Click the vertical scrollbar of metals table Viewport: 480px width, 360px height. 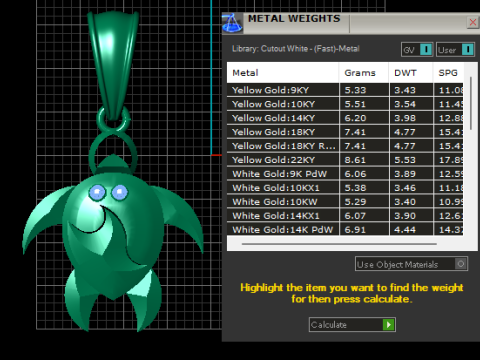(471, 103)
